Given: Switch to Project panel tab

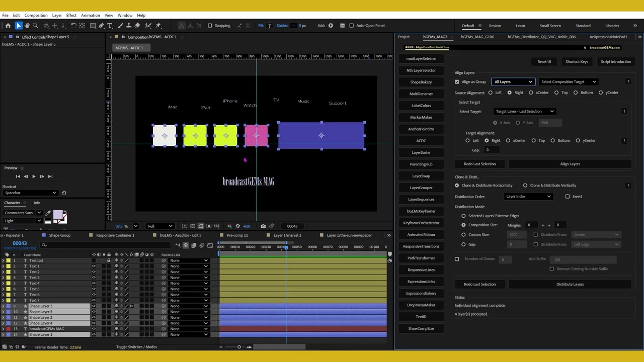Looking at the screenshot, I should pyautogui.click(x=404, y=37).
